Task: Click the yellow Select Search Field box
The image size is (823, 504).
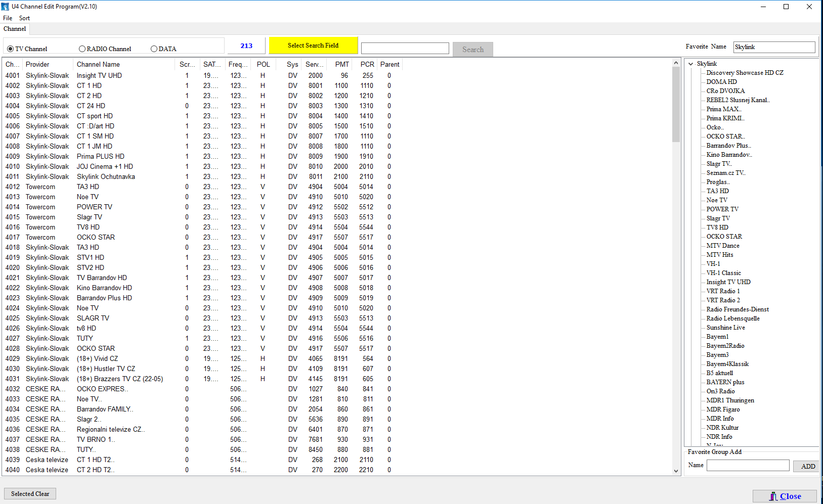Action: tap(313, 45)
